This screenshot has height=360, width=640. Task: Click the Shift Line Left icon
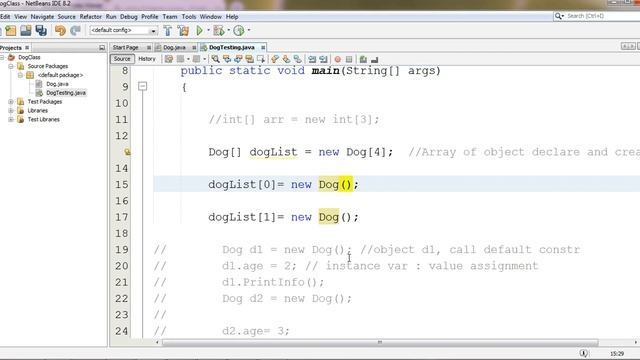pos(312,59)
